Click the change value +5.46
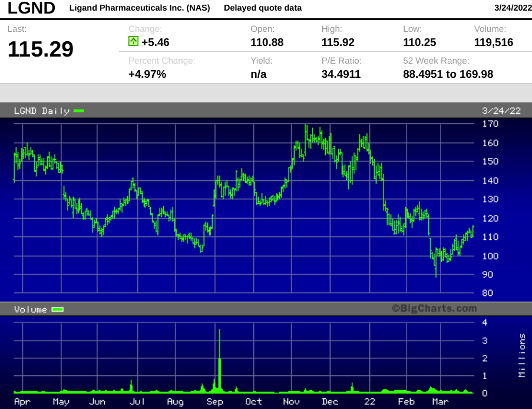532x409 pixels. pos(156,42)
